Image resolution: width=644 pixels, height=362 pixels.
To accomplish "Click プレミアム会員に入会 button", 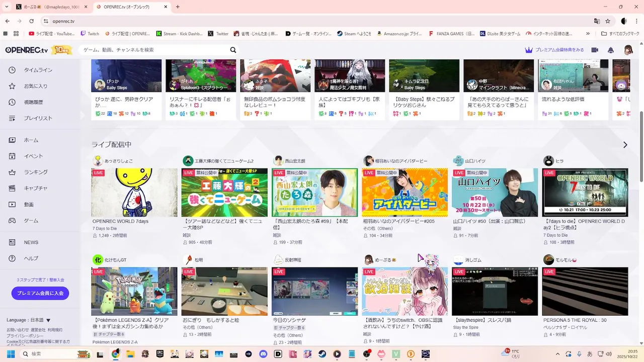I will coord(40,293).
